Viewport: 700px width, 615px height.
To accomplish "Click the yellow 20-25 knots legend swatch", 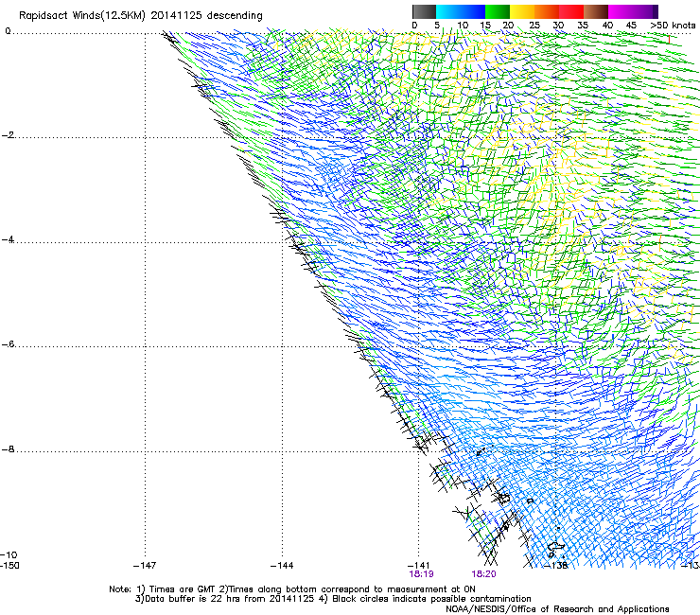I will tap(522, 11).
